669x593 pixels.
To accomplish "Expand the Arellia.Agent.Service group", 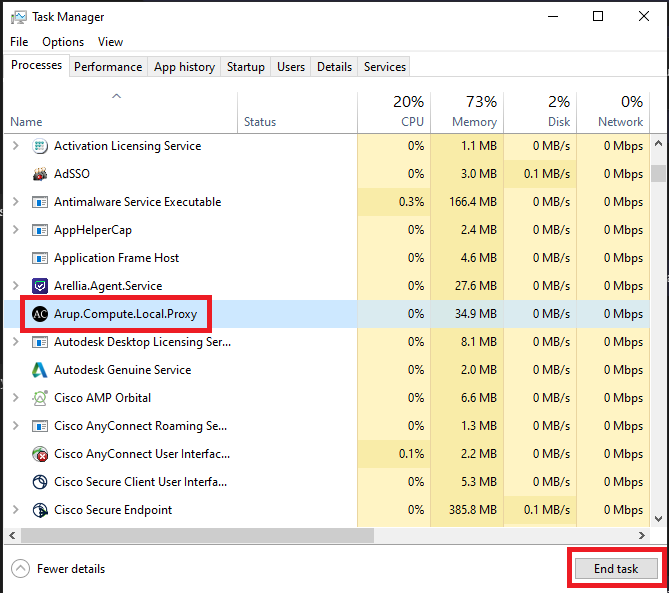I will [16, 286].
